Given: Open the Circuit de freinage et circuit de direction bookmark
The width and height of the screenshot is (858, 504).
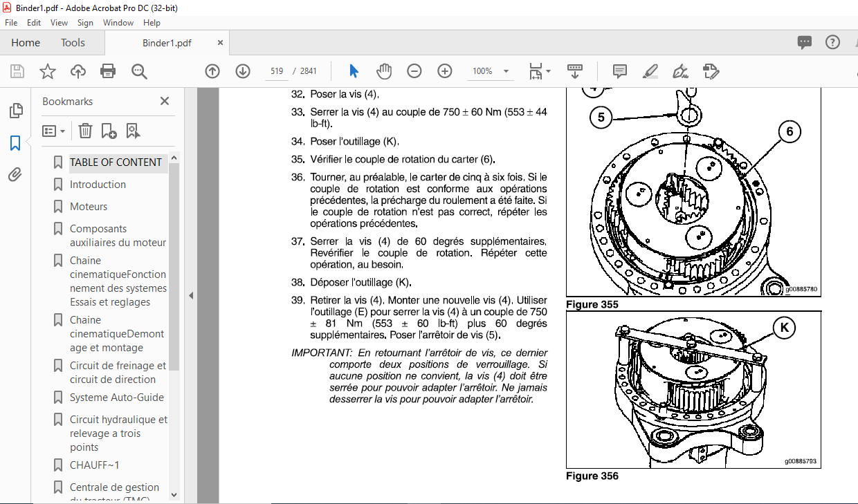Looking at the screenshot, I should 118,373.
